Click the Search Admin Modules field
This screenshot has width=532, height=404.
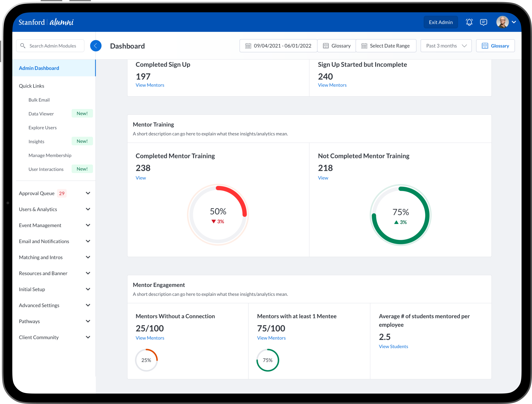pyautogui.click(x=53, y=46)
